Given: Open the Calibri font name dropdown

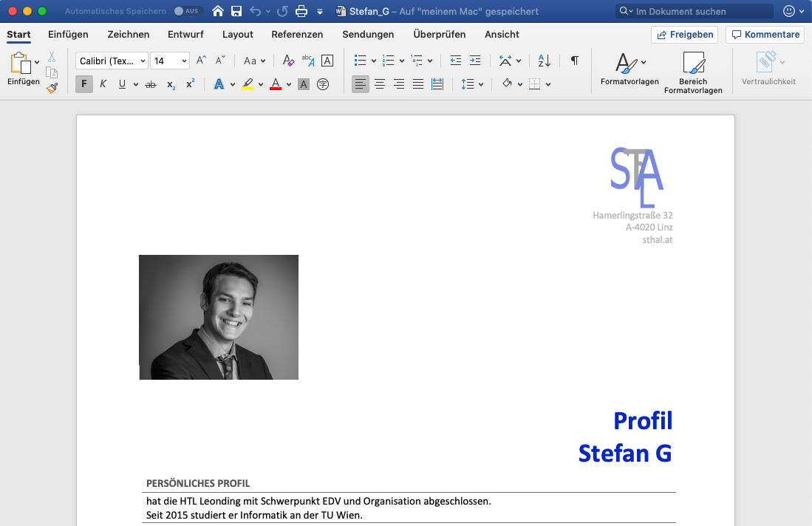Looking at the screenshot, I should (x=112, y=61).
